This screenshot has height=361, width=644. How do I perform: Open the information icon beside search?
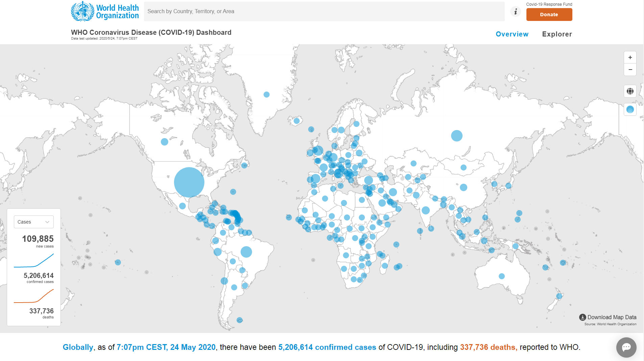tap(516, 12)
